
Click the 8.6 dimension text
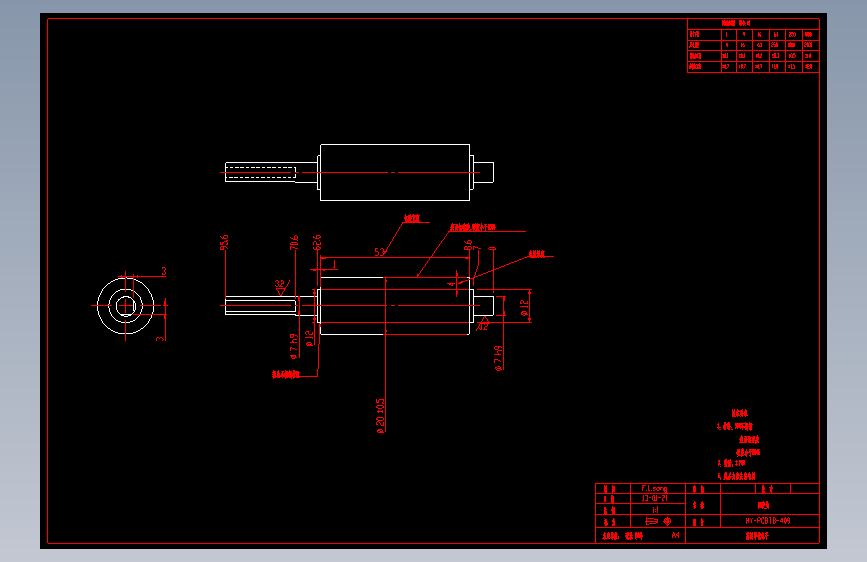(x=468, y=246)
